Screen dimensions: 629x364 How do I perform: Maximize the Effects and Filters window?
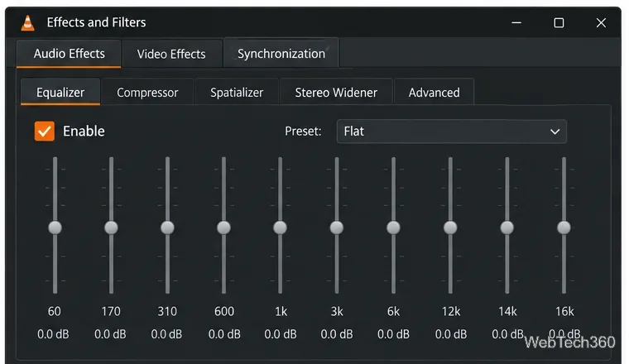[x=559, y=23]
